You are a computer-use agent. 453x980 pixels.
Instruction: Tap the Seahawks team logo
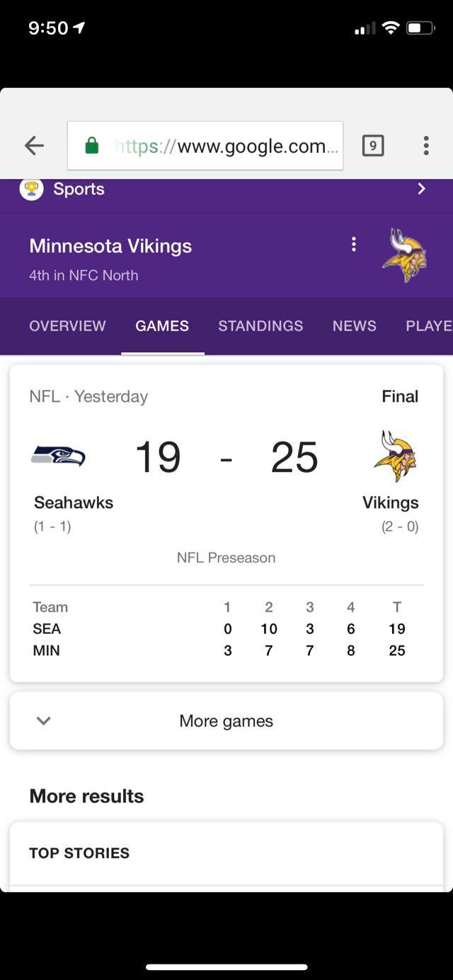58,456
